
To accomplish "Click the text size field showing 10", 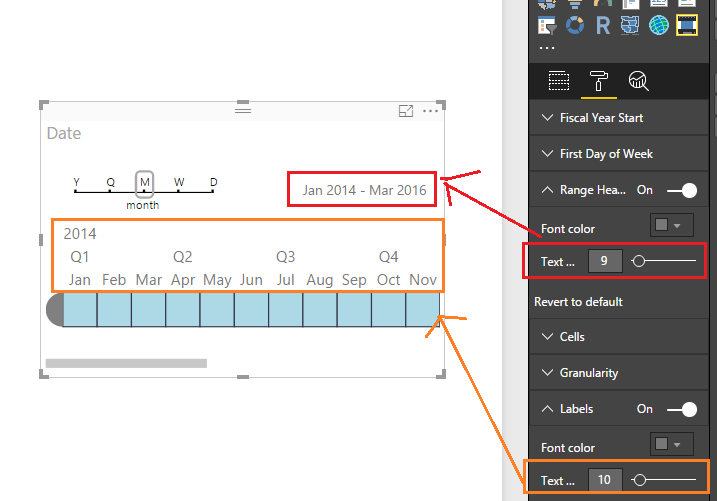I will coord(605,480).
